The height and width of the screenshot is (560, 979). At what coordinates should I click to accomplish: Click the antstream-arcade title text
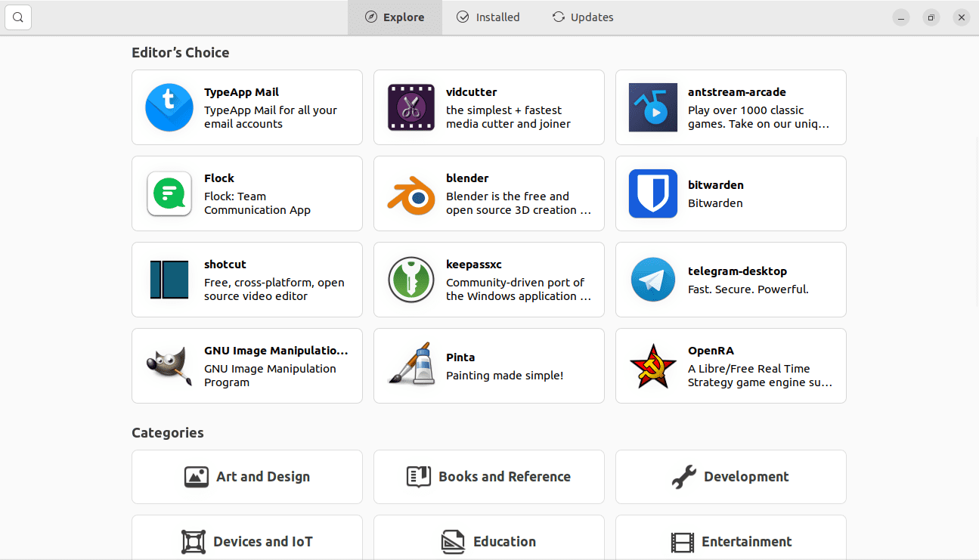737,92
